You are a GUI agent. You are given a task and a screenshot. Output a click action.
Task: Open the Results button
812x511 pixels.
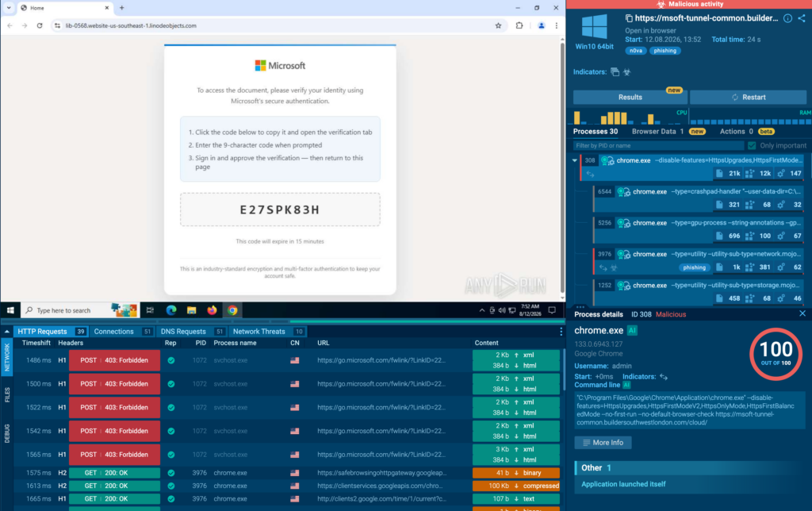[630, 97]
